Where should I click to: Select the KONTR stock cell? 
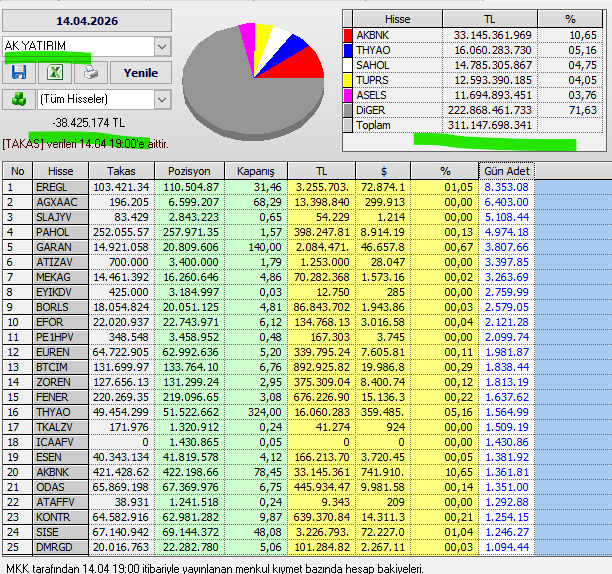coord(60,517)
